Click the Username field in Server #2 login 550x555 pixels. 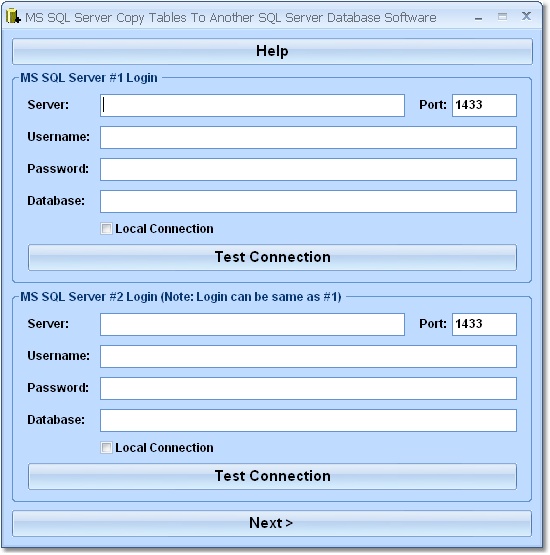pyautogui.click(x=308, y=356)
